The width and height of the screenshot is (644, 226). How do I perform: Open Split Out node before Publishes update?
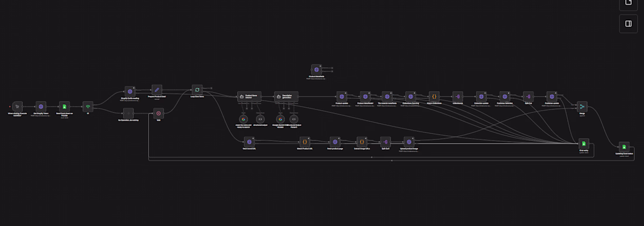tap(529, 97)
